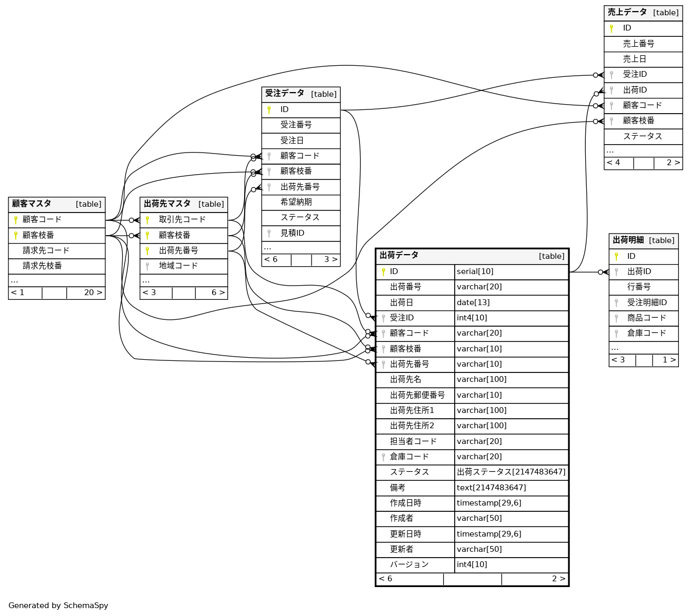
Task: Click the yellow key icon next to ID in 出荷データ
Action: pos(383,272)
